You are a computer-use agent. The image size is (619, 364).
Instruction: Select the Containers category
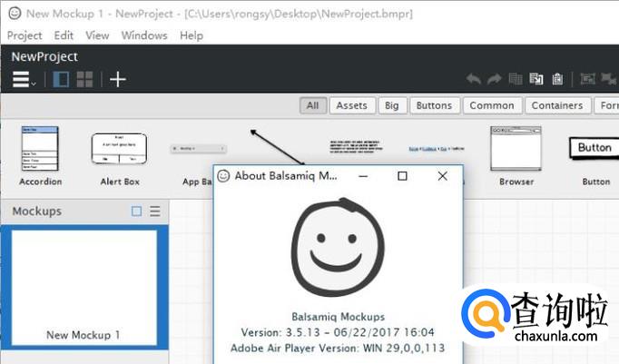[x=557, y=105]
